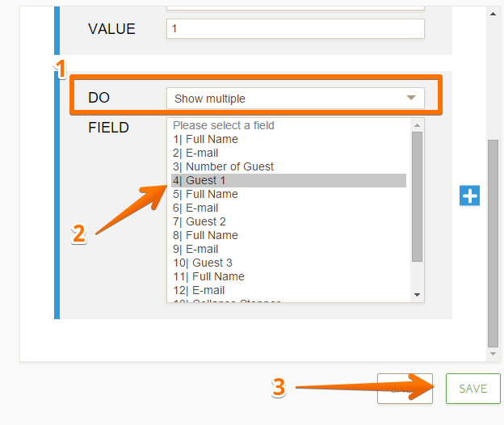The height and width of the screenshot is (425, 504).
Task: Open the DO dropdown showing Show multiple
Action: click(x=295, y=99)
